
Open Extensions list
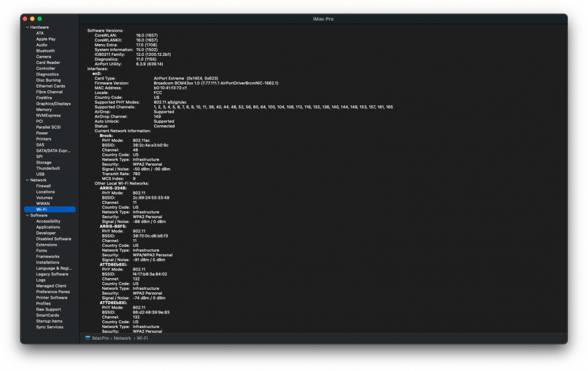(46, 245)
